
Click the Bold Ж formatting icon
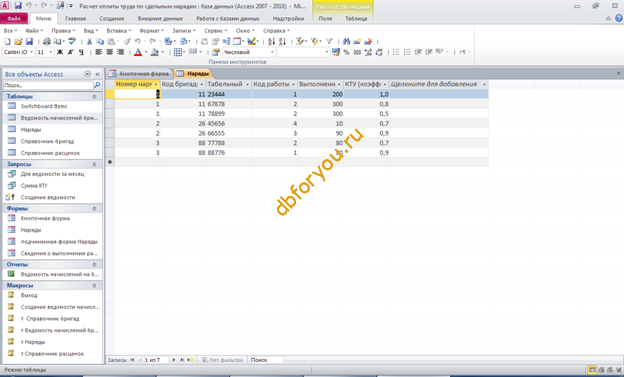(x=60, y=52)
